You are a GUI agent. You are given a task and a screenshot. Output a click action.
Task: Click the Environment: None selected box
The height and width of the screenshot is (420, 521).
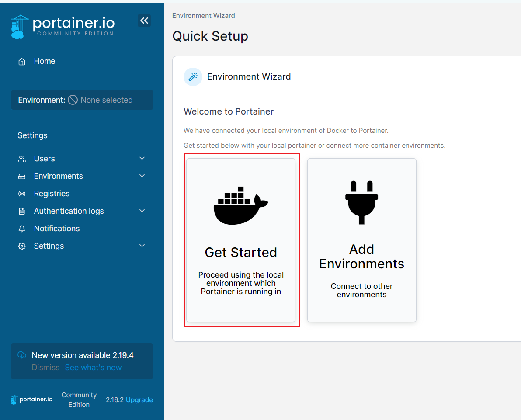pos(82,100)
